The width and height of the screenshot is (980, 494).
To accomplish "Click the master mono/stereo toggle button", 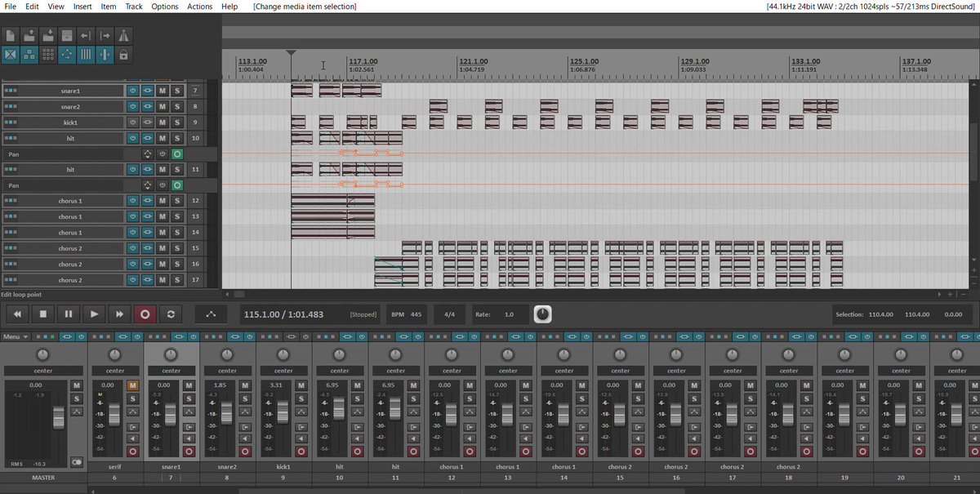I will 77,462.
